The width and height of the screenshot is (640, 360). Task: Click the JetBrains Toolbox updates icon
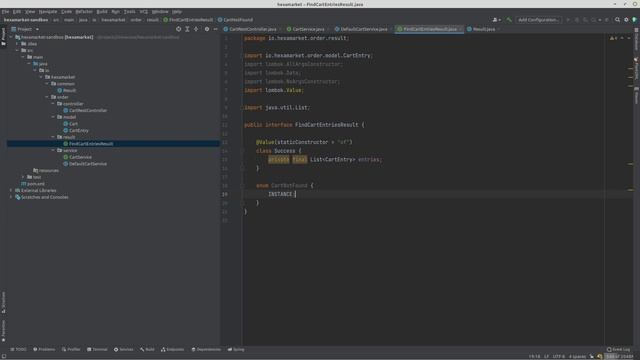tap(634, 20)
